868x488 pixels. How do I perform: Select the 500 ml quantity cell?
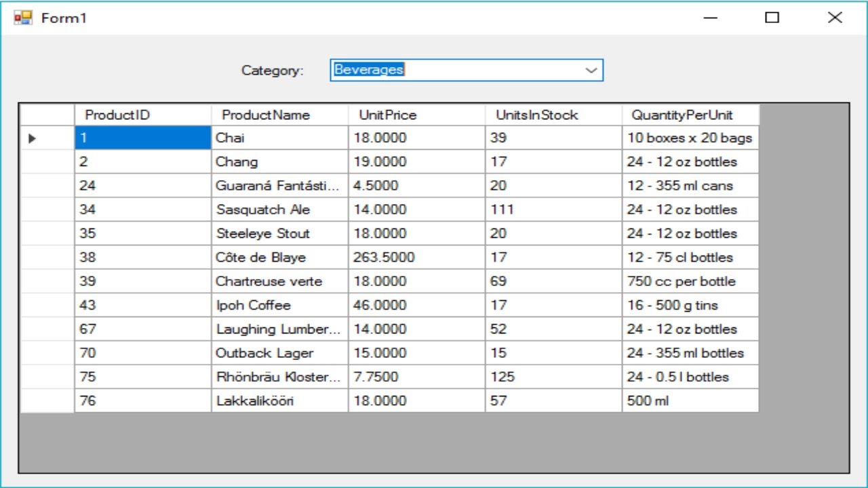pyautogui.click(x=690, y=401)
